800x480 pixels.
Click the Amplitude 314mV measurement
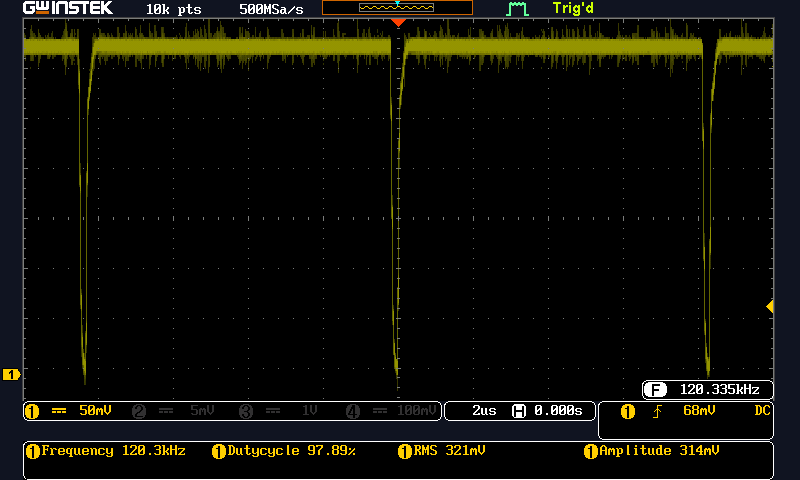(x=659, y=451)
